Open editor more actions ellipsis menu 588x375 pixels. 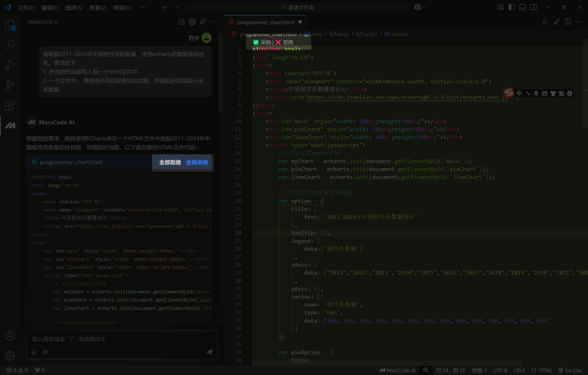coord(578,22)
